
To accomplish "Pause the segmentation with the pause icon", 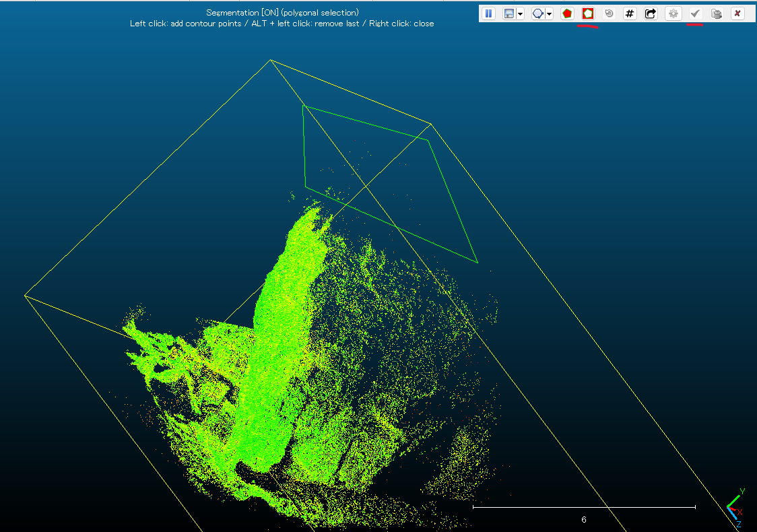I will click(488, 13).
